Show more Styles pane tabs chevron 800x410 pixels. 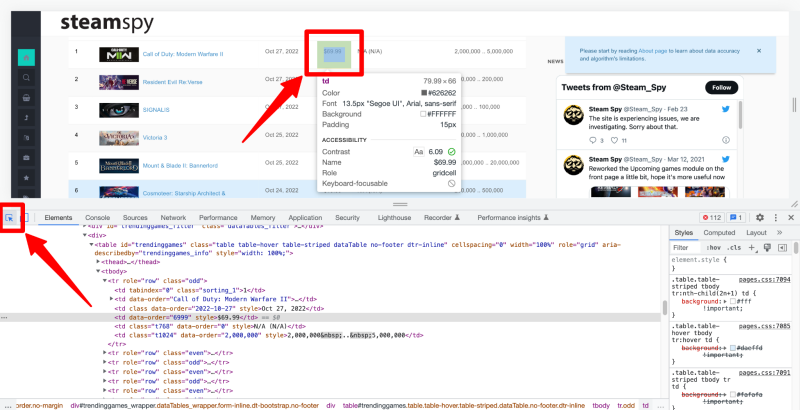780,233
